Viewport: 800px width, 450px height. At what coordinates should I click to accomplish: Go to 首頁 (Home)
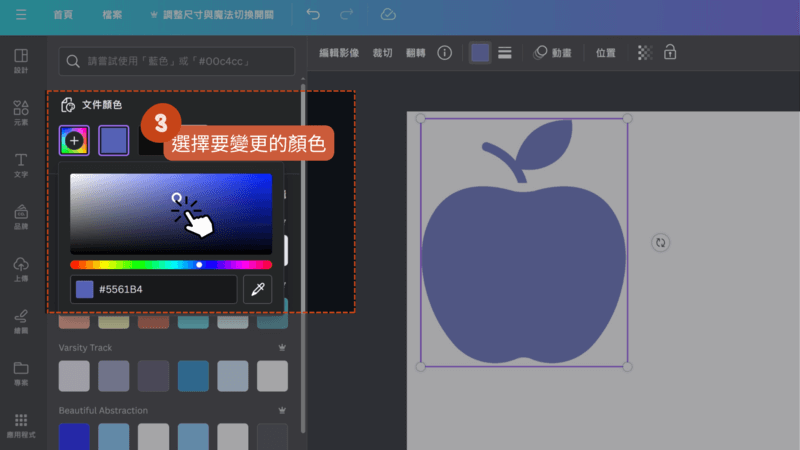62,15
